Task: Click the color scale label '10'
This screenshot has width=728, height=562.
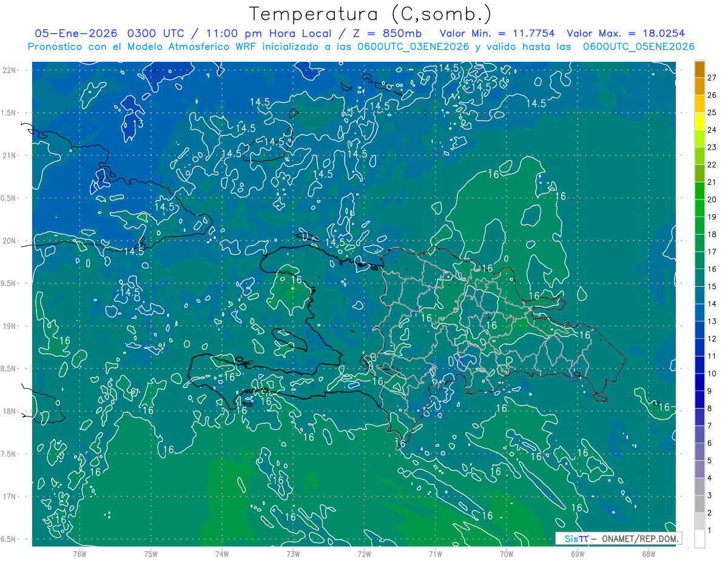Action: click(712, 373)
